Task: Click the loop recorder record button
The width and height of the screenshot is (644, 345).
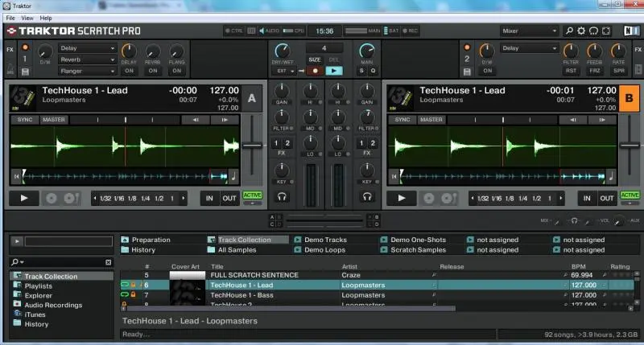Action: coord(315,71)
